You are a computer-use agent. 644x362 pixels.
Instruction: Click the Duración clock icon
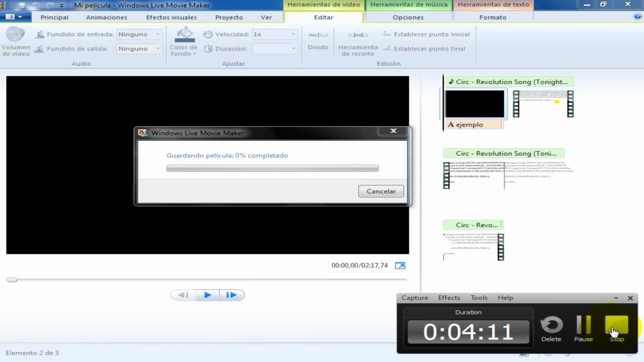tap(208, 49)
